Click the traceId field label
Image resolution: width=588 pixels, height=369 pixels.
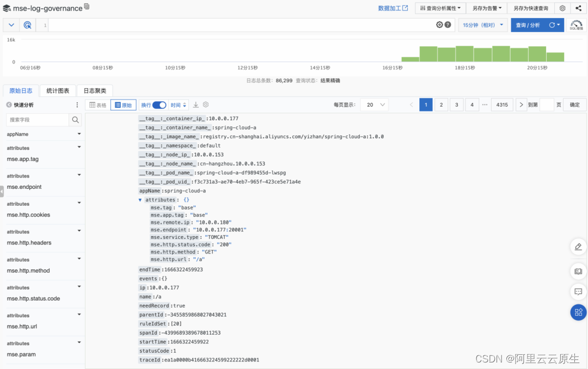click(x=150, y=360)
